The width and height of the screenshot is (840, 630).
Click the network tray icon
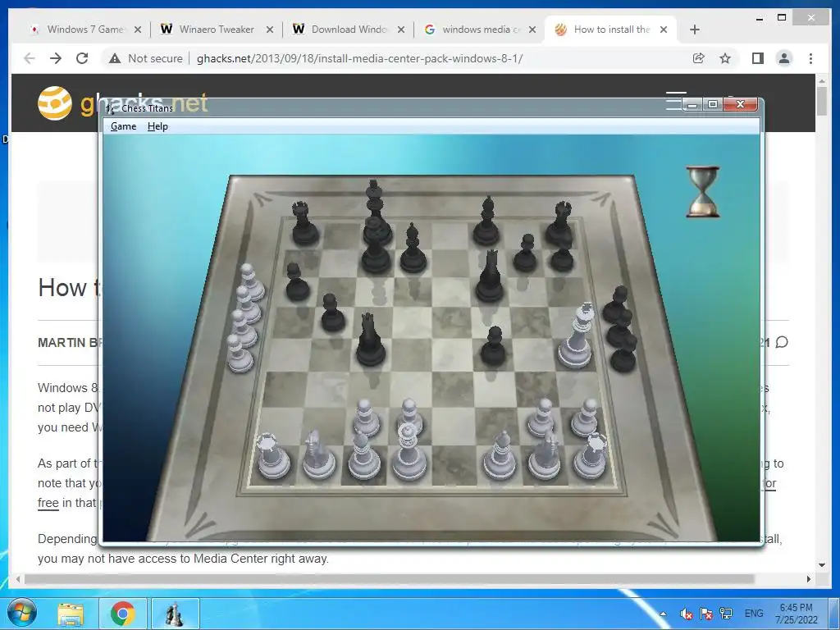pos(726,614)
